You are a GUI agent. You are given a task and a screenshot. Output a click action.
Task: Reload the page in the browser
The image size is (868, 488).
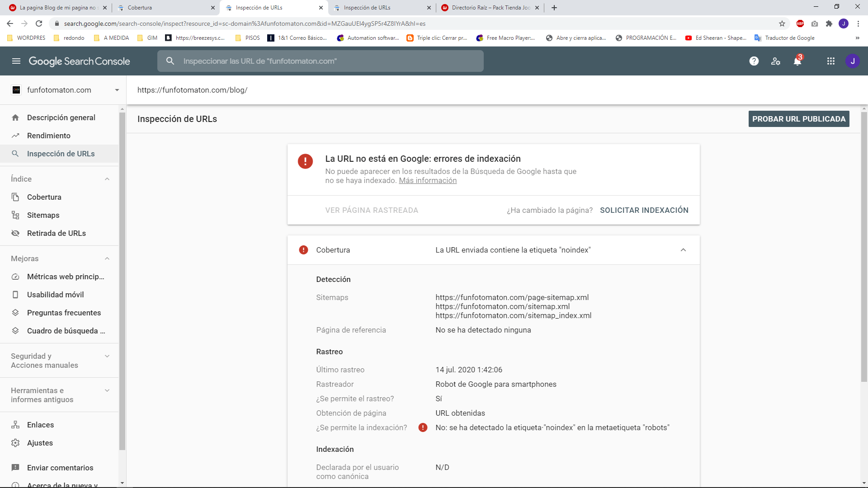pos(39,23)
